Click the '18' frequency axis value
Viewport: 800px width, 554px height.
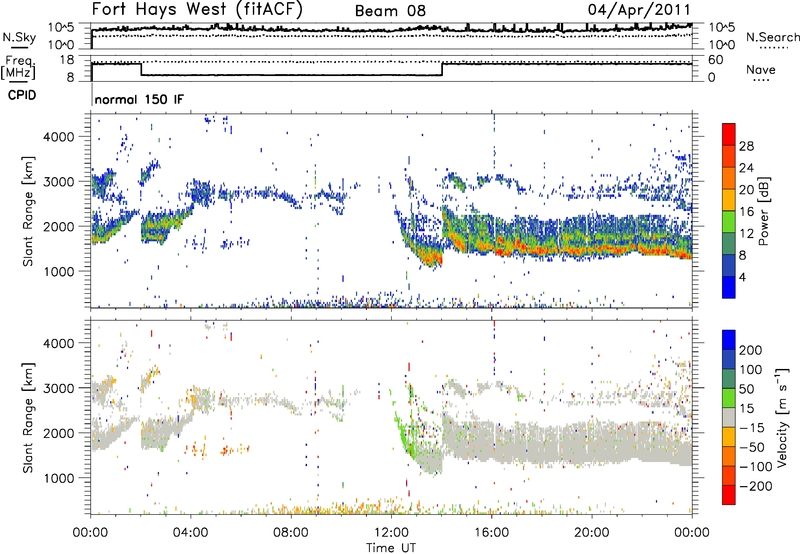(67, 60)
